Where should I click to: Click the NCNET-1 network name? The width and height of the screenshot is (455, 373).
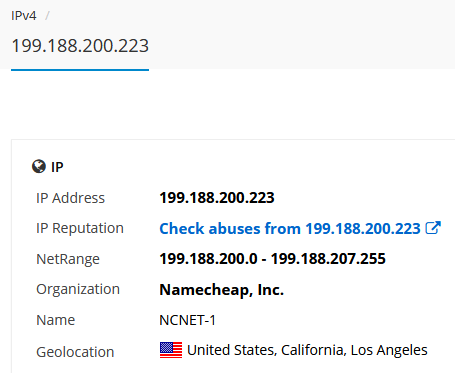pyautogui.click(x=188, y=320)
